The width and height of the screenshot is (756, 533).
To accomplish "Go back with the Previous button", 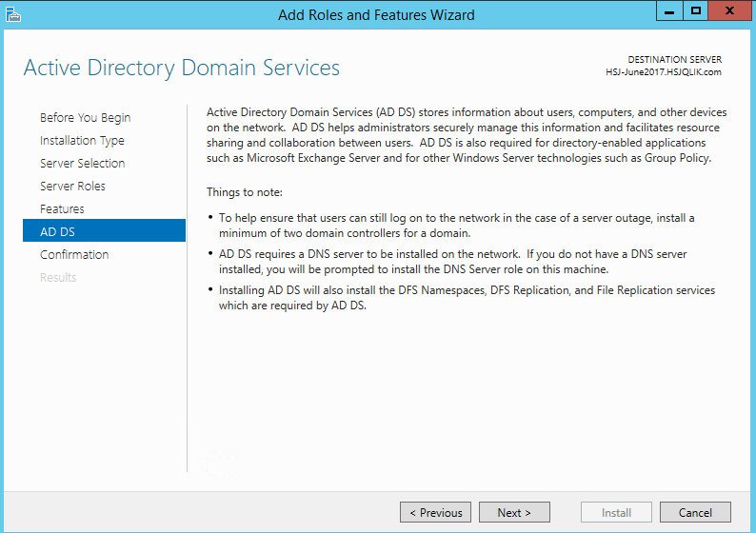I will tap(435, 512).
